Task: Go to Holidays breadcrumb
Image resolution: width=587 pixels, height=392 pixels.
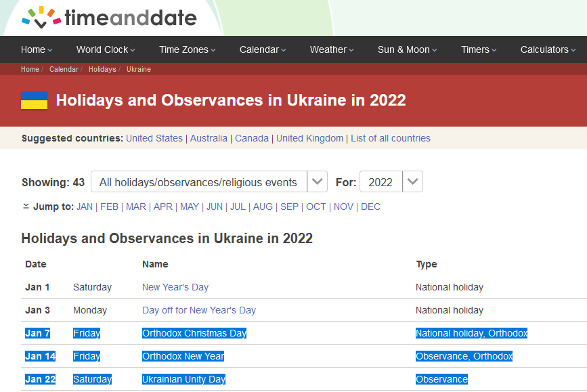Action: pos(102,69)
